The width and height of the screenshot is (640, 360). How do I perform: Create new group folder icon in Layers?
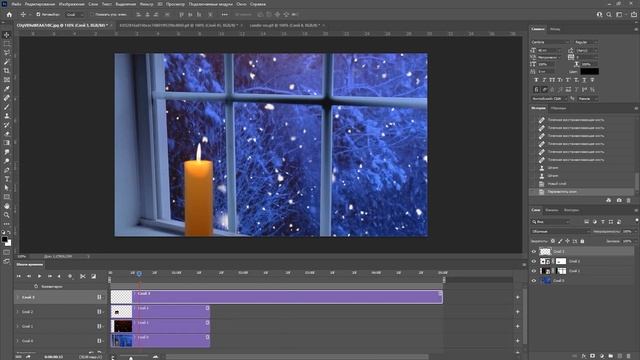pyautogui.click(x=611, y=356)
